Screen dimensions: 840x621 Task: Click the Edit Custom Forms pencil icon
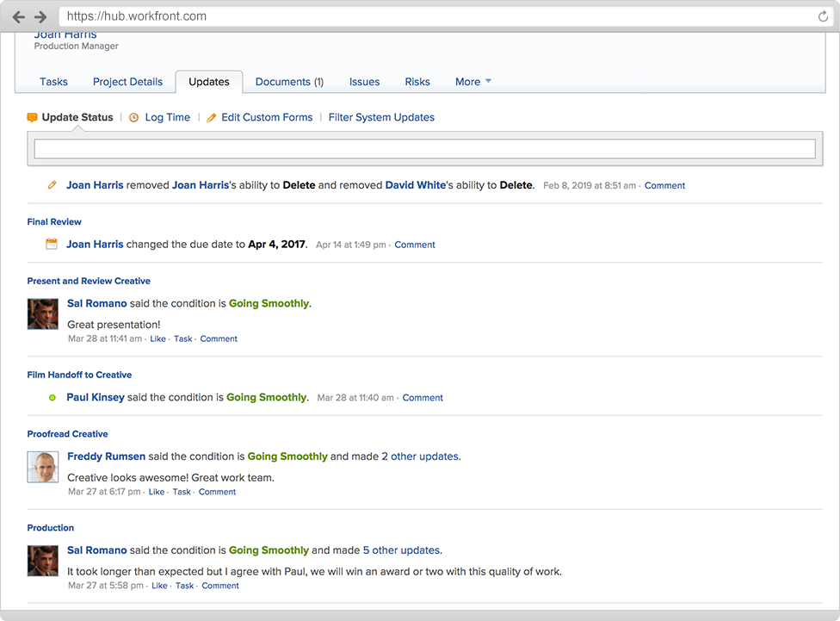[x=212, y=118]
